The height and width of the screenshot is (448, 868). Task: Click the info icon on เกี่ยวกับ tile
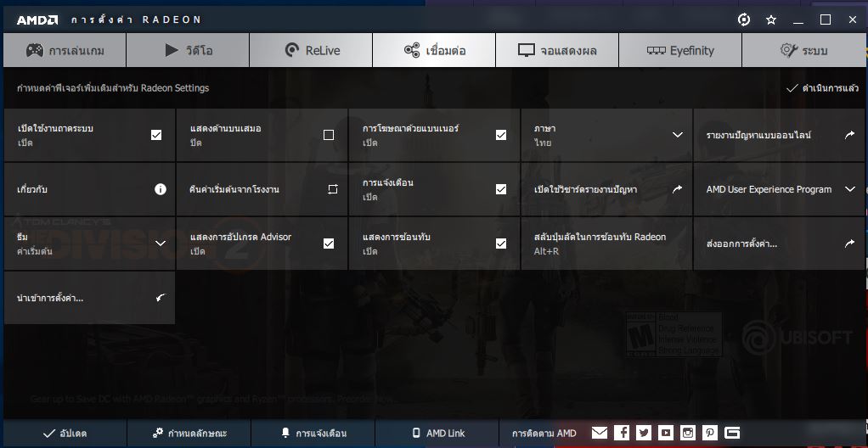click(161, 189)
